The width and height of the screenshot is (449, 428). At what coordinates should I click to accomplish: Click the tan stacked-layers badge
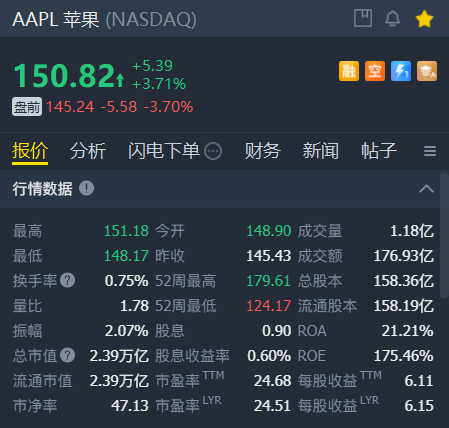coord(427,71)
